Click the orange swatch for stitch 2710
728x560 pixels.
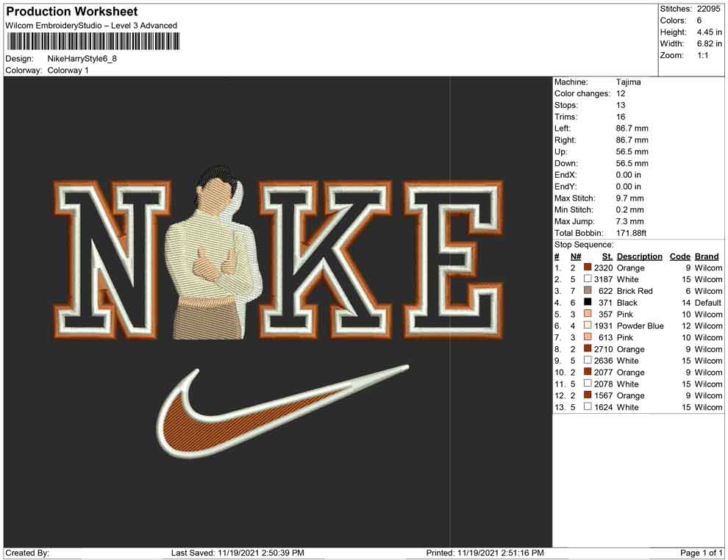[588, 348]
